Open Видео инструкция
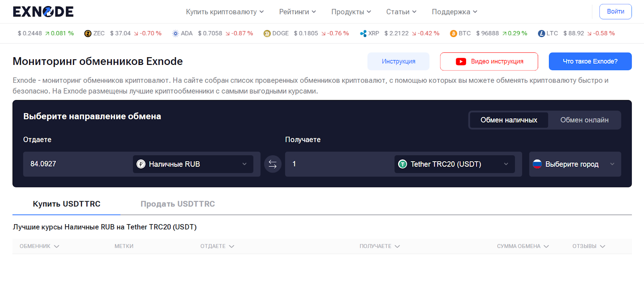 tap(489, 61)
